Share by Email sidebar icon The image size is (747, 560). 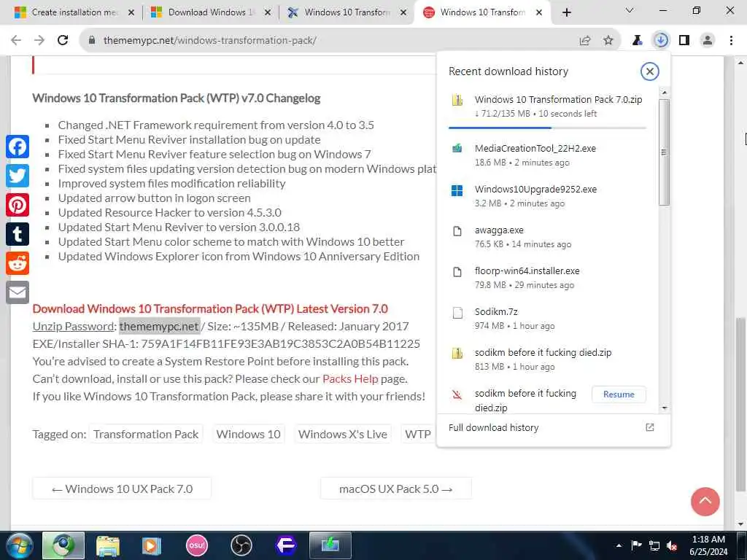coord(18,292)
